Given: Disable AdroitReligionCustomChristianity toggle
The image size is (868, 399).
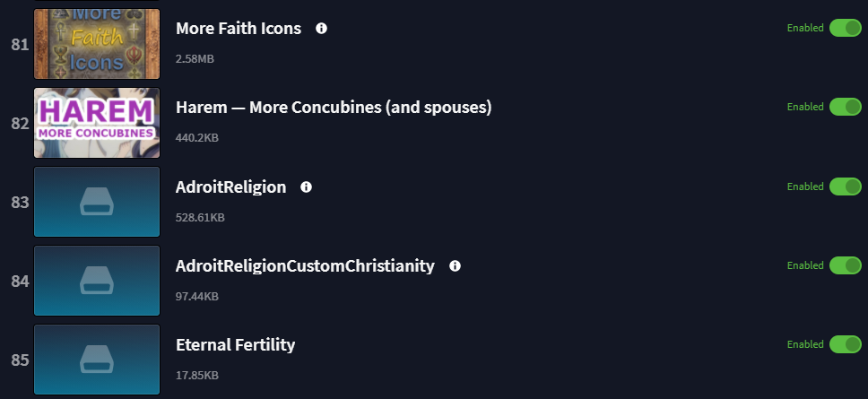Looking at the screenshot, I should (x=846, y=265).
